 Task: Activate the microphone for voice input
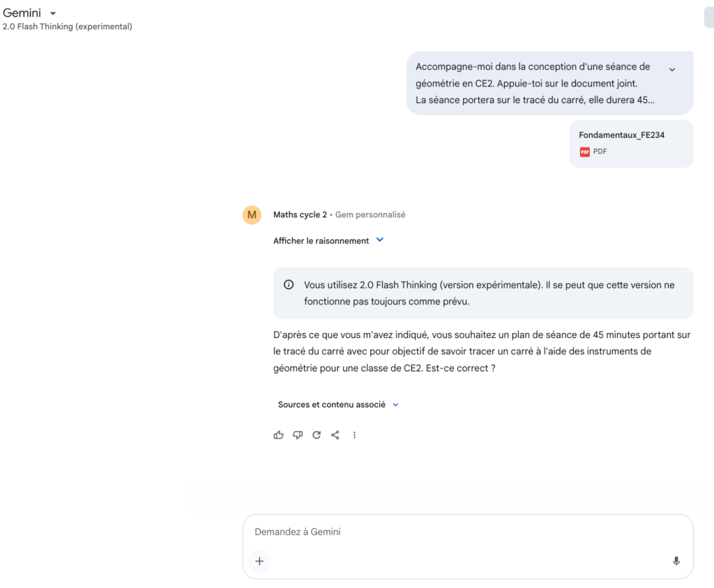(x=676, y=561)
